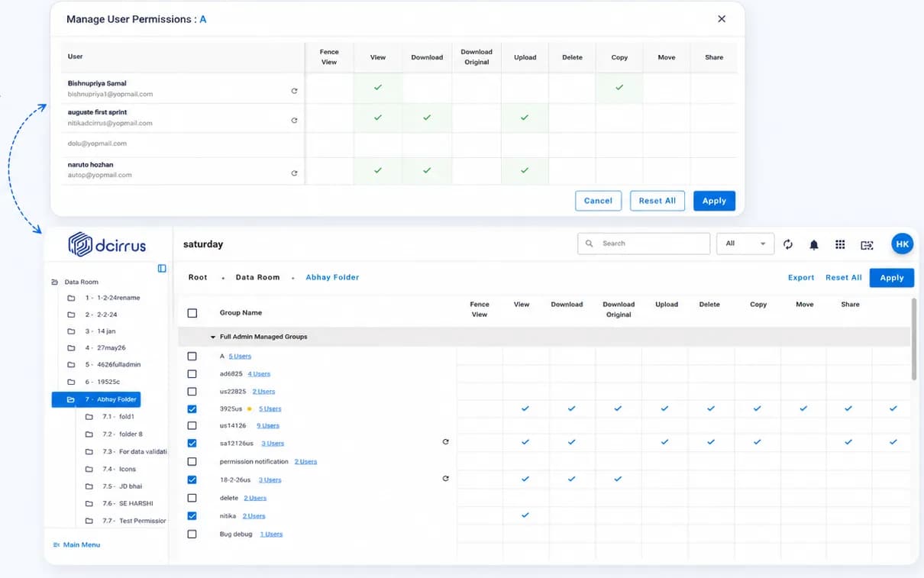Screen dimensions: 924x578
Task: Open the HK user avatar menu
Action: (903, 244)
